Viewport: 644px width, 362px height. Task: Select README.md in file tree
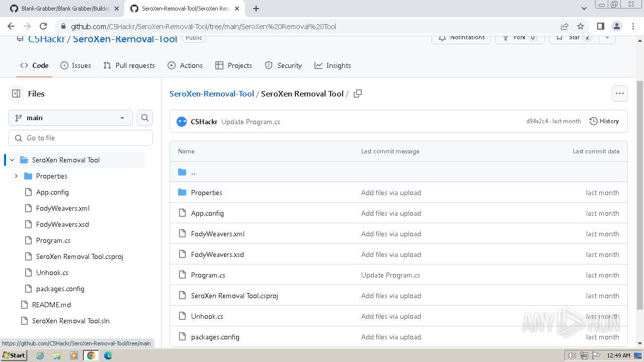tap(51, 305)
